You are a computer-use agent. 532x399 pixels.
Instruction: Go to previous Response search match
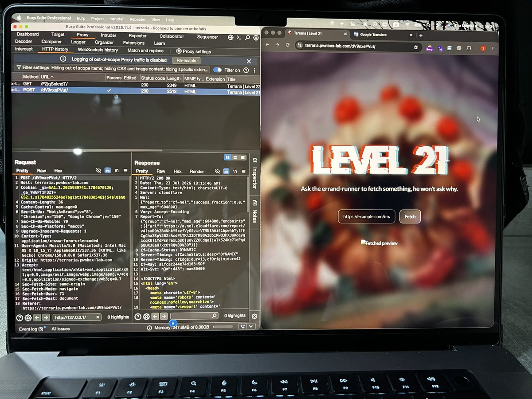click(x=155, y=316)
